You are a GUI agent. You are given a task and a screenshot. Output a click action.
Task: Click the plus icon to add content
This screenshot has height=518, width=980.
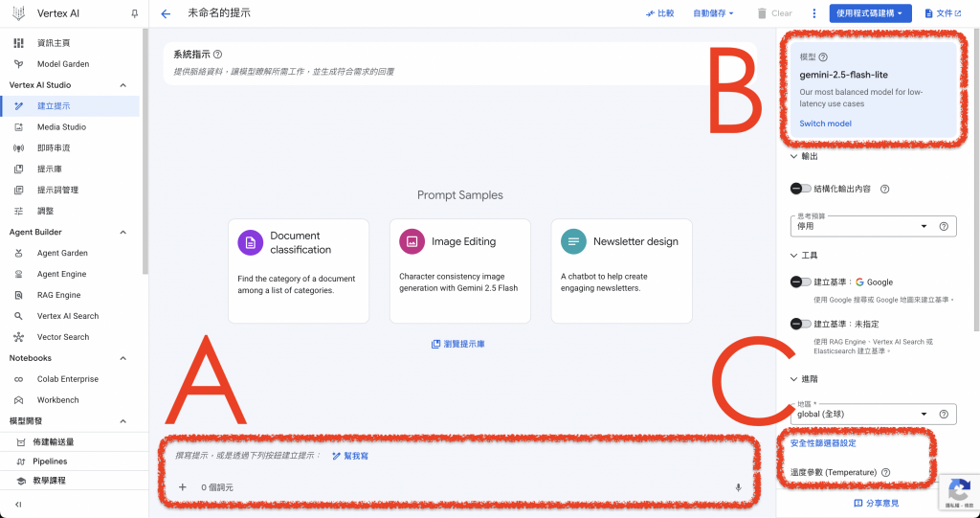183,486
